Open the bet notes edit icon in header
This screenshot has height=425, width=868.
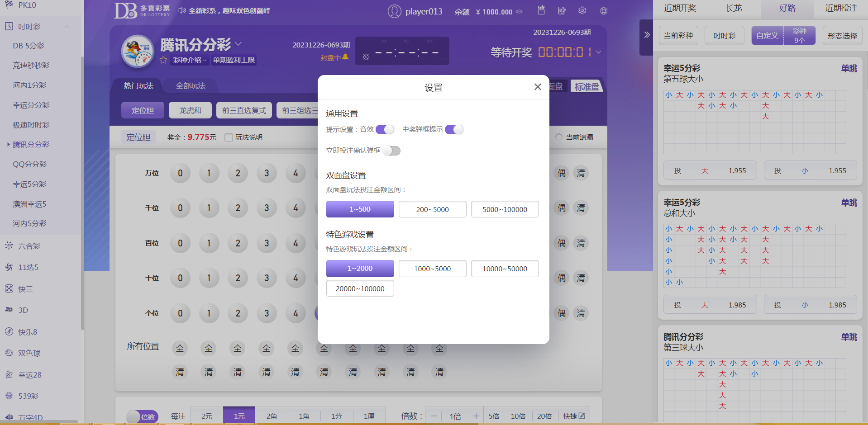[562, 11]
